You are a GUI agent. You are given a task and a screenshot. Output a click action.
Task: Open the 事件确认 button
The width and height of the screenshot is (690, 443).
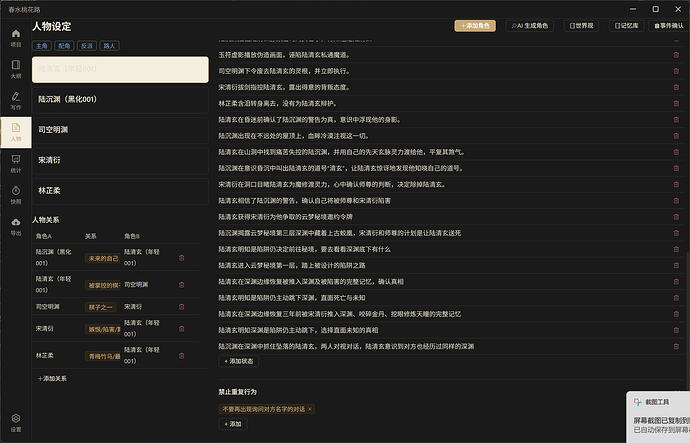669,26
